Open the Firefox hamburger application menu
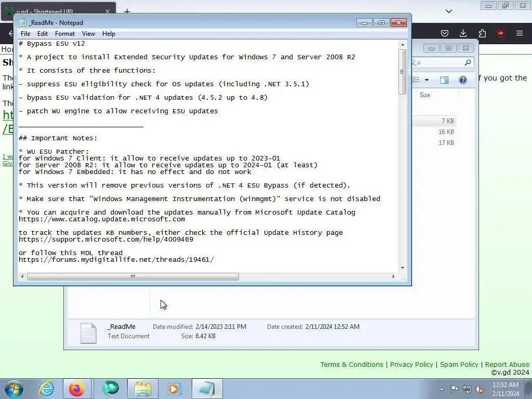Image resolution: width=532 pixels, height=399 pixels. point(520,33)
